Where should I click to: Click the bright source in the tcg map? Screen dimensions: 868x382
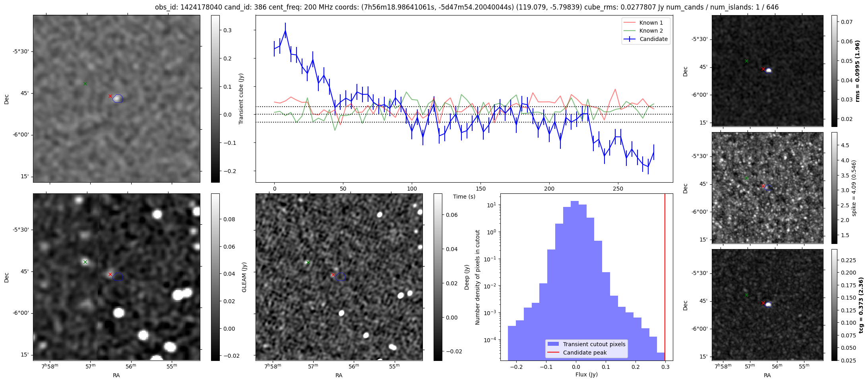[769, 304]
